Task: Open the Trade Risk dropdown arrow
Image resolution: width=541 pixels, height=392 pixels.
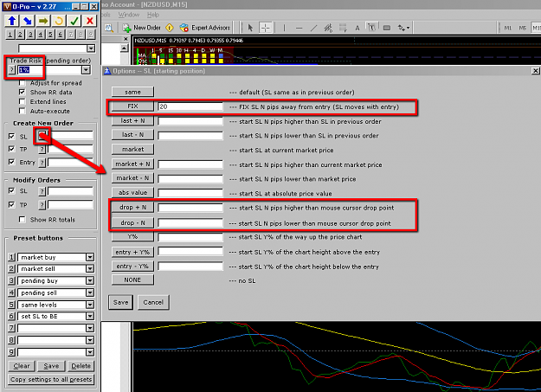Action: click(x=86, y=70)
